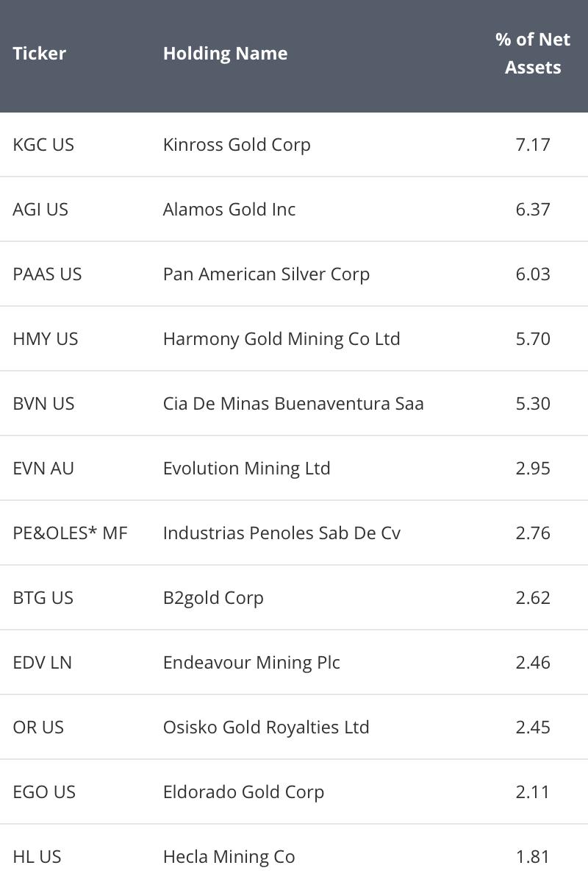Viewport: 588px width, 893px height.
Task: Select the B2gold Corp row
Action: 294,597
